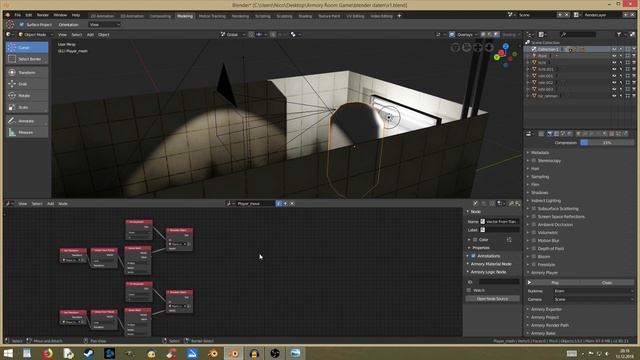
Task: Expand the Armory Logic Node panel
Action: click(488, 272)
